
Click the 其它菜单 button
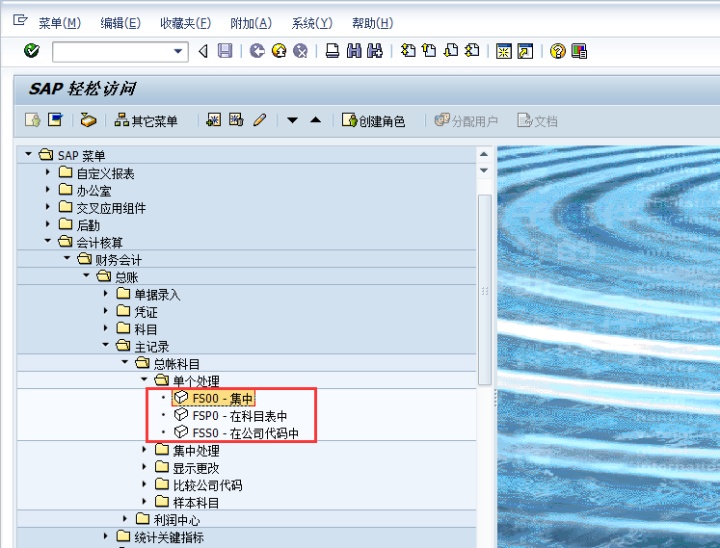[x=146, y=121]
